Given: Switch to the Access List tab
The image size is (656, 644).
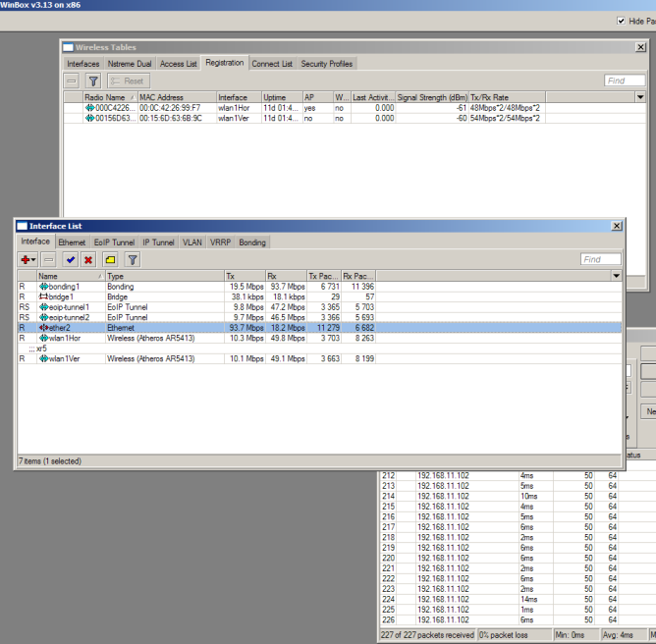Looking at the screenshot, I should click(178, 64).
